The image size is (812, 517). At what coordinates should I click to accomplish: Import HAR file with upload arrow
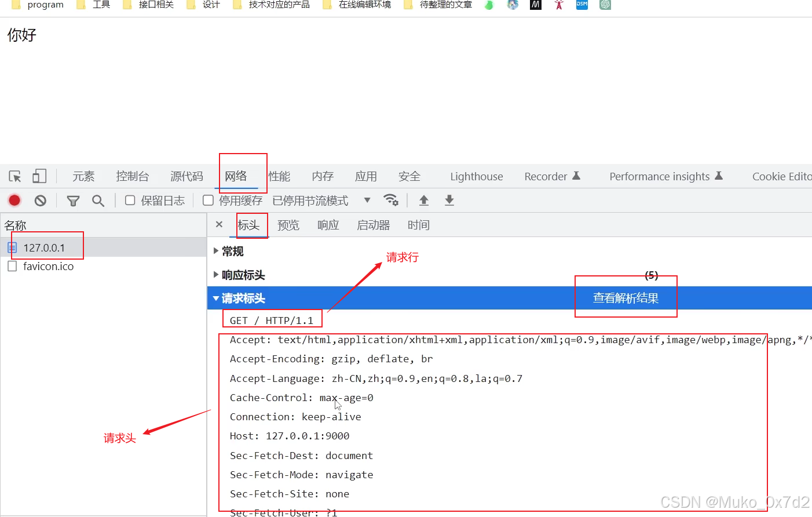424,200
